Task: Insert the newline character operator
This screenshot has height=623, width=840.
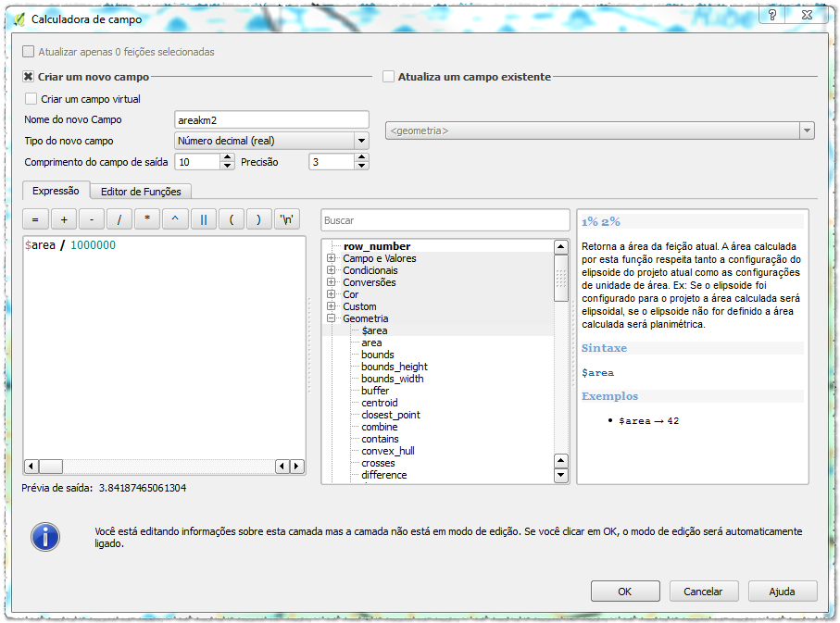Action: pos(288,219)
